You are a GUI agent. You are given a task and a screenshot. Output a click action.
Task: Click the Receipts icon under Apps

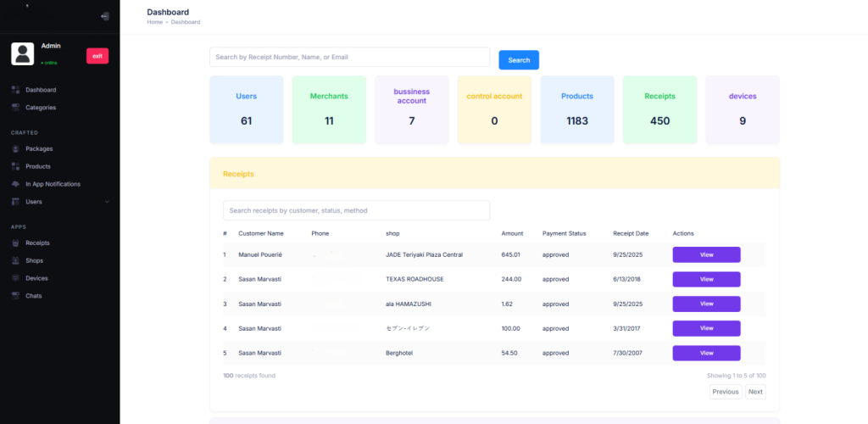tap(16, 243)
